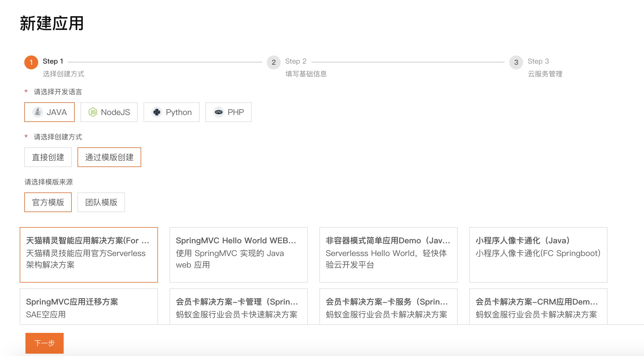Click the 选择创建方式 step label
Viewport: 644px width, 356px height.
pos(64,74)
